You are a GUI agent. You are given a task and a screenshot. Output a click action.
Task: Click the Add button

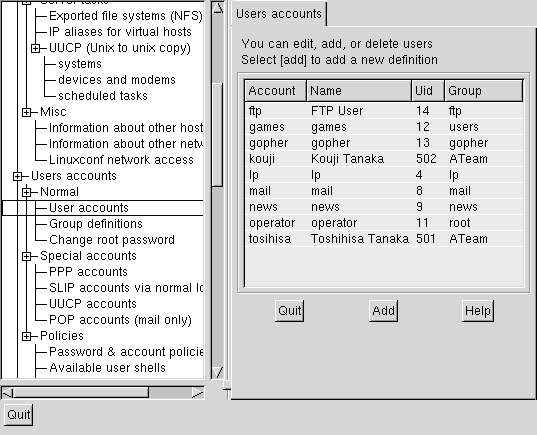384,311
